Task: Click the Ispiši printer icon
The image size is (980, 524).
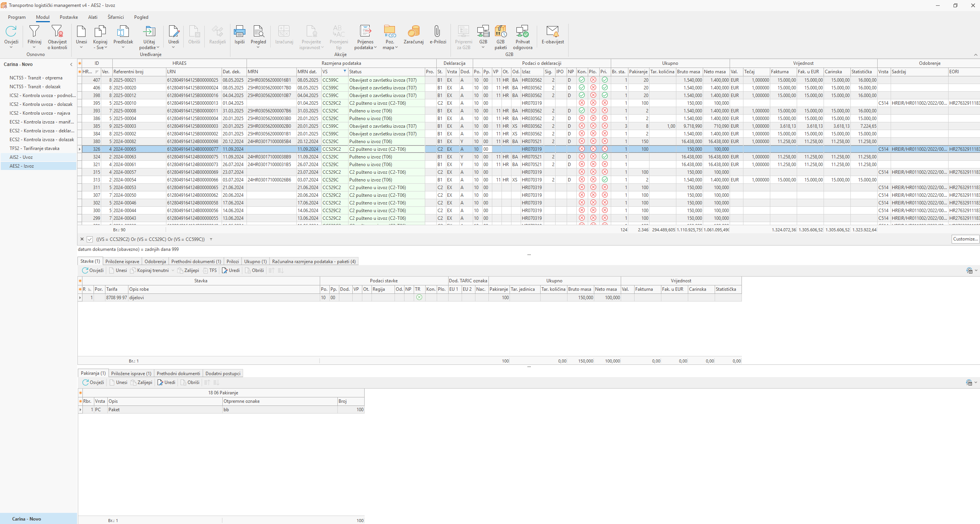Action: [239, 32]
